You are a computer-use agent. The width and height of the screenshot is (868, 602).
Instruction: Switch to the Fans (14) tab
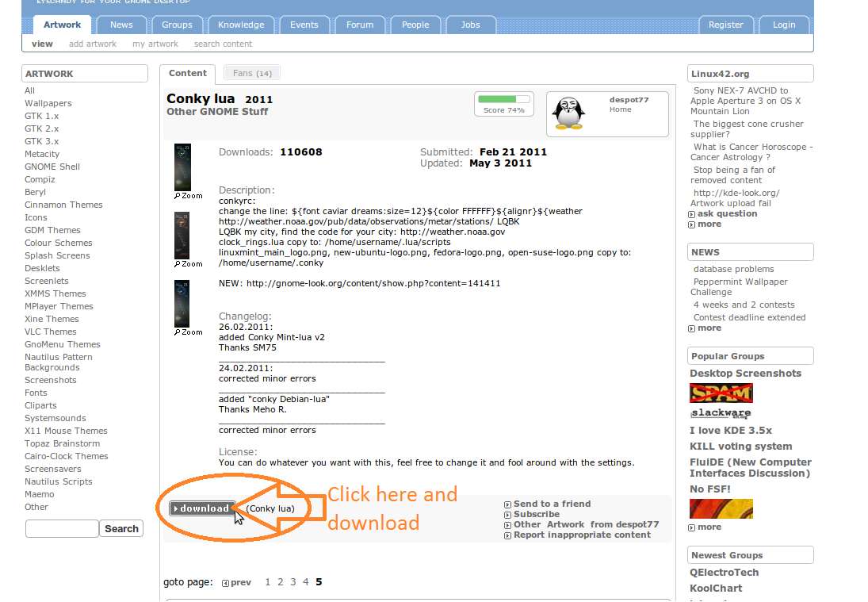click(x=252, y=73)
